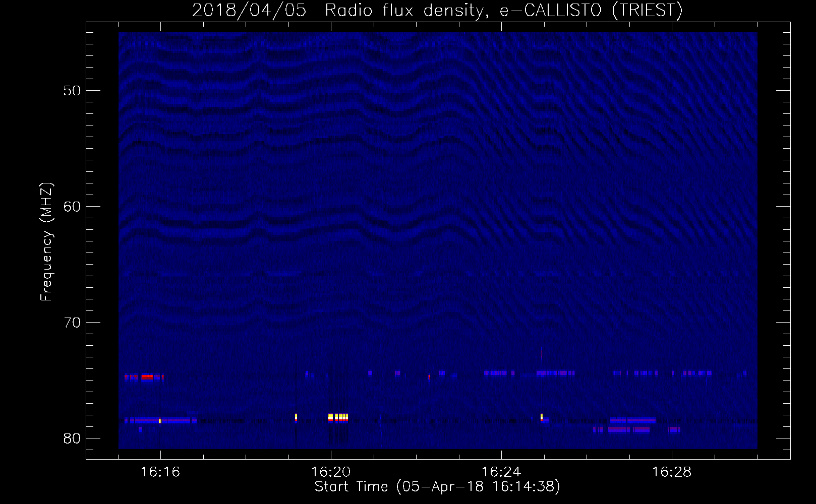
Task: Click the bright yellow burst near 16:20 at 78 MHz
Action: pyautogui.click(x=338, y=417)
